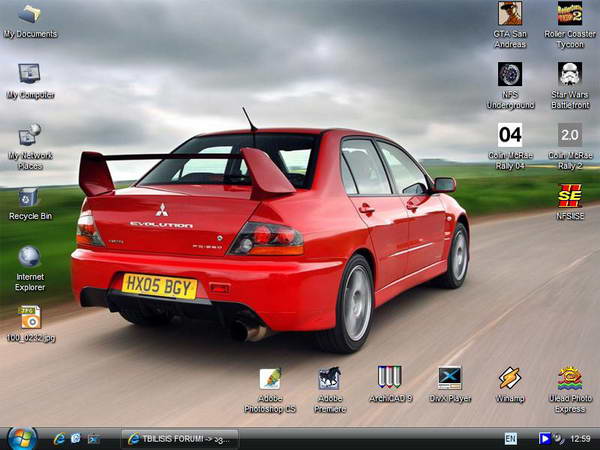The image size is (600, 450).
Task: Click the tray icon beside the clock
Action: [x=559, y=438]
